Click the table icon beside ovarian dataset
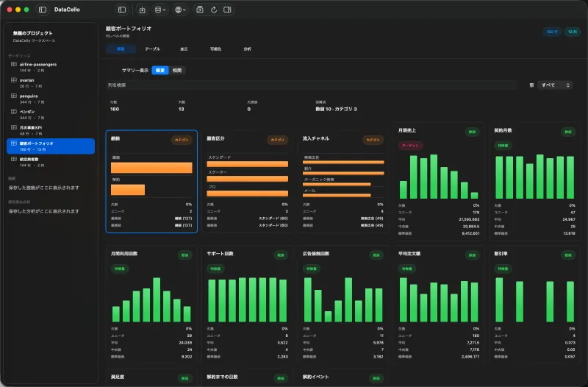 click(14, 80)
